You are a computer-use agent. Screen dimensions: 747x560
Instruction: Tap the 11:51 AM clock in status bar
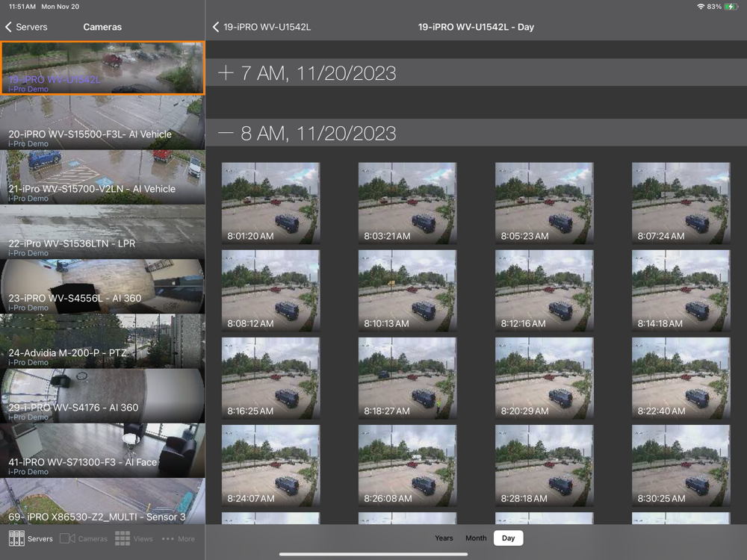pyautogui.click(x=22, y=7)
